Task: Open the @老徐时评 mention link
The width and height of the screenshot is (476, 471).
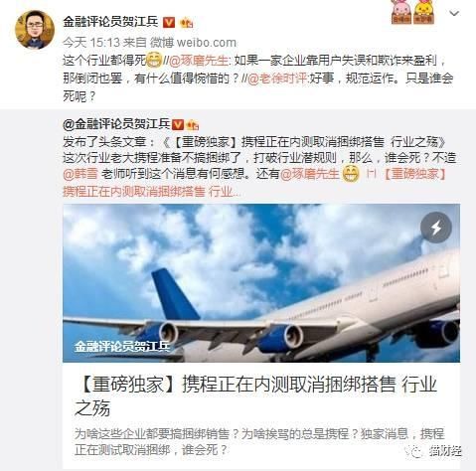Action: click(x=277, y=78)
